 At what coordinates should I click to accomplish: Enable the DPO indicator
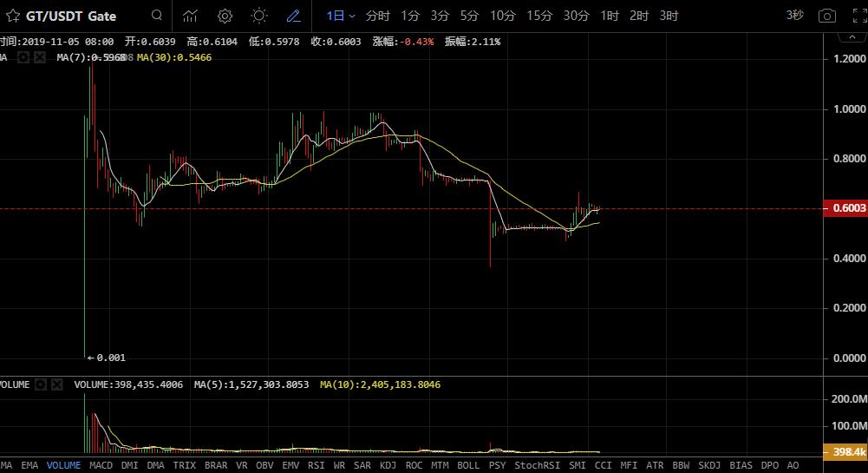point(769,465)
